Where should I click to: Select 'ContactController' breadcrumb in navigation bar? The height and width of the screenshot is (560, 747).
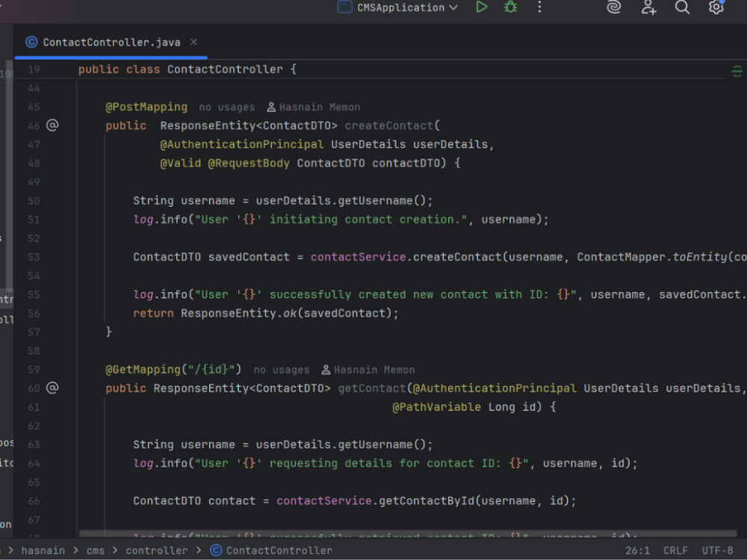pyautogui.click(x=271, y=550)
